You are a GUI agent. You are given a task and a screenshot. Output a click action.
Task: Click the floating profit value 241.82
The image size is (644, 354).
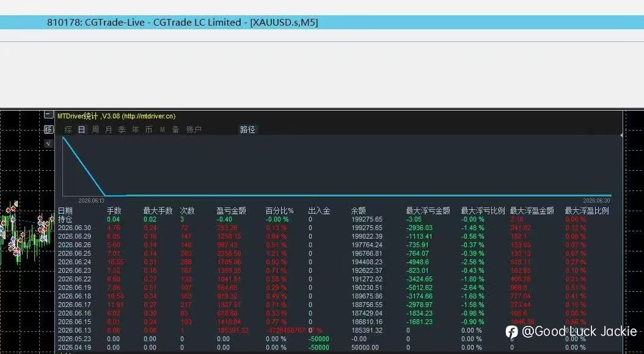[521, 228]
